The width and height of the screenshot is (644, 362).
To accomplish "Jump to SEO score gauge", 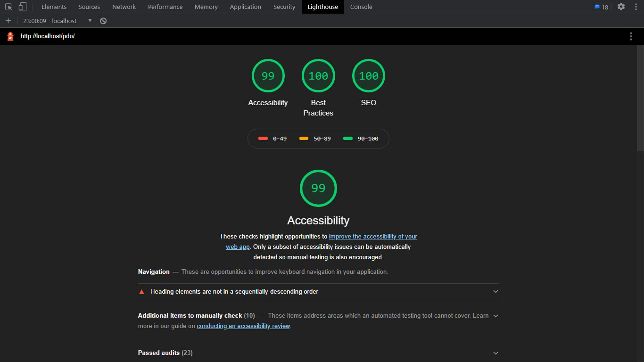I will point(369,76).
